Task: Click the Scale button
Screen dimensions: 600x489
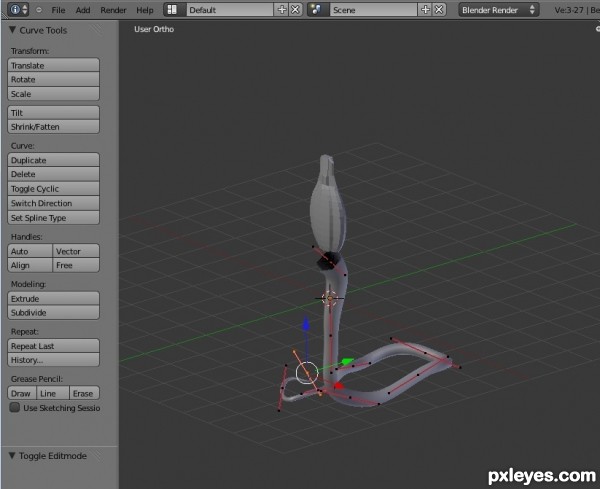Action: (53, 94)
